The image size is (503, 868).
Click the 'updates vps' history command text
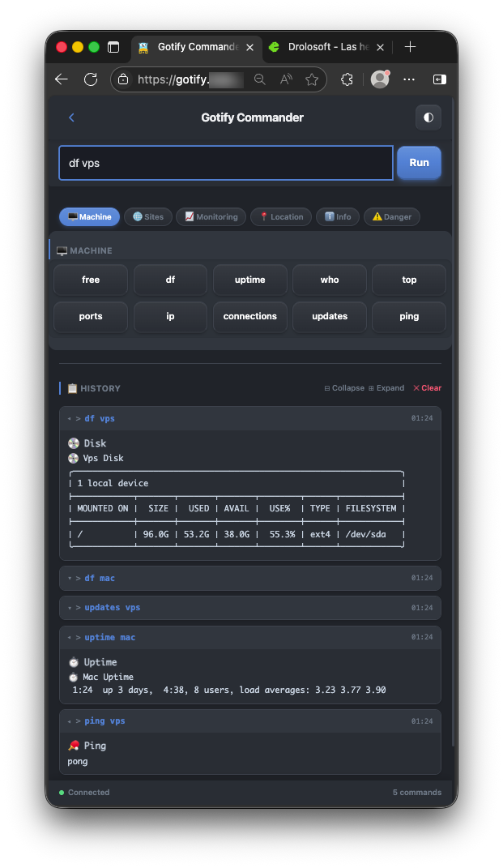click(113, 607)
